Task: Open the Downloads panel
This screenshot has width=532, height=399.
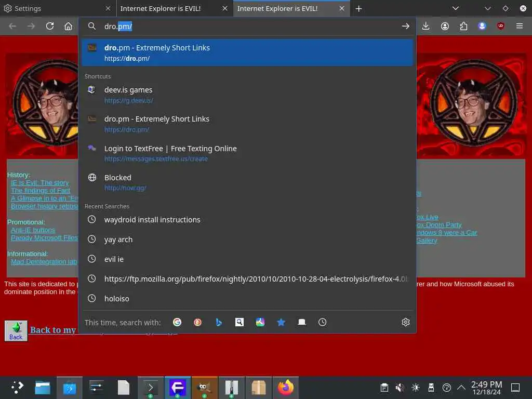Action: pos(426,26)
